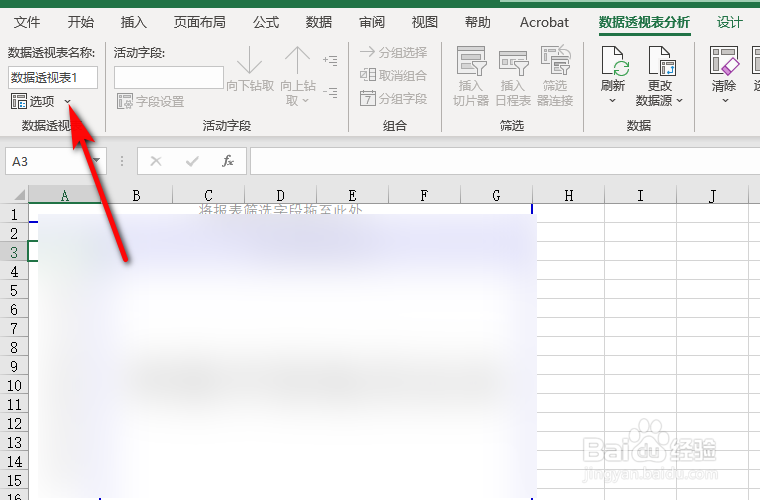Select row 8 header
The width and height of the screenshot is (760, 500).
tap(14, 347)
